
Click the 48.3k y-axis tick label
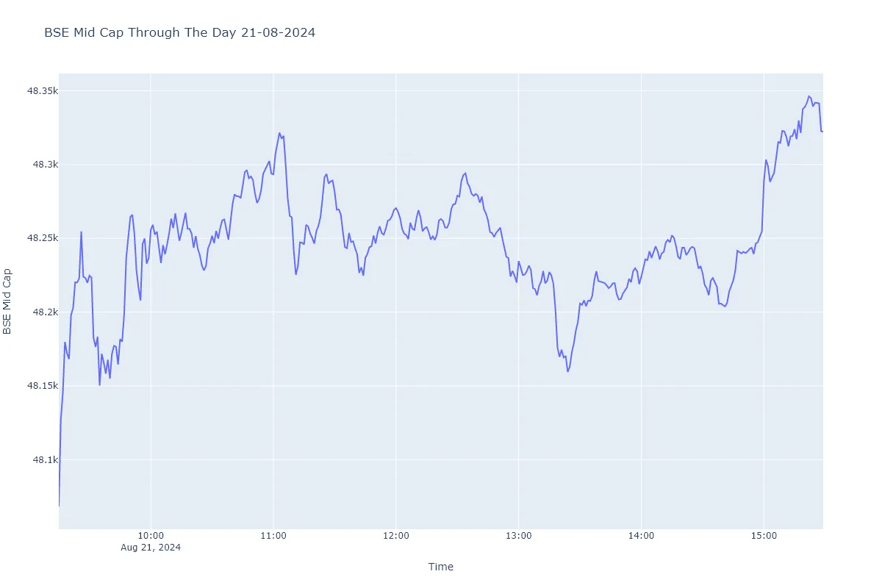tap(44, 165)
